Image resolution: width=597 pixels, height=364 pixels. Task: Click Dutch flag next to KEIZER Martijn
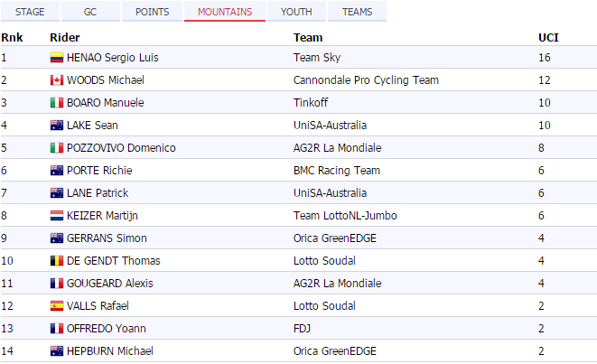pyautogui.click(x=57, y=216)
